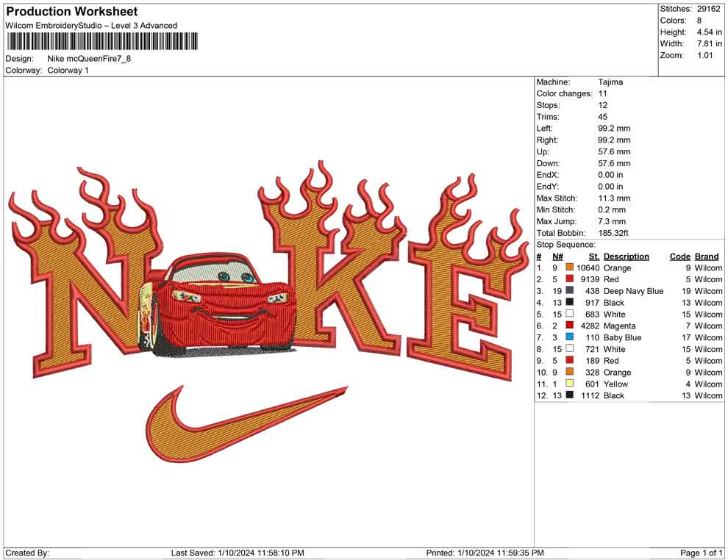Image resolution: width=728 pixels, height=560 pixels.
Task: Click the design name Nike mcQueenFire7_8
Action: (89, 59)
